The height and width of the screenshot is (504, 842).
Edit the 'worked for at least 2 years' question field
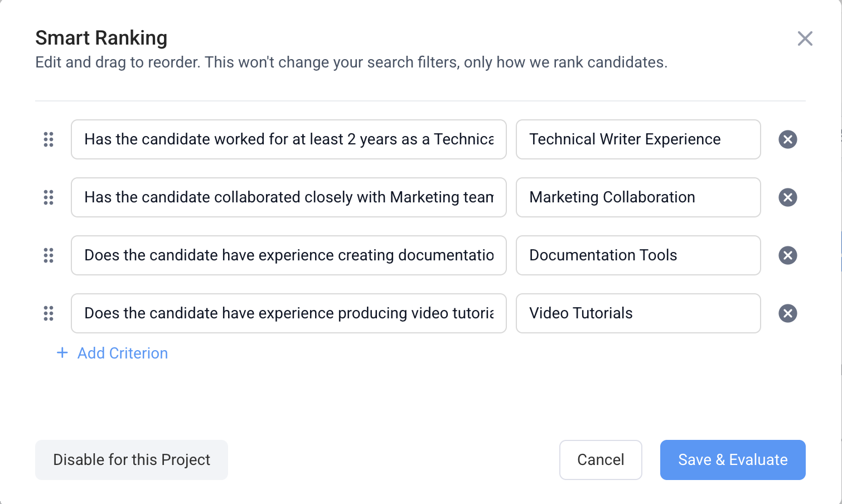[x=289, y=139]
